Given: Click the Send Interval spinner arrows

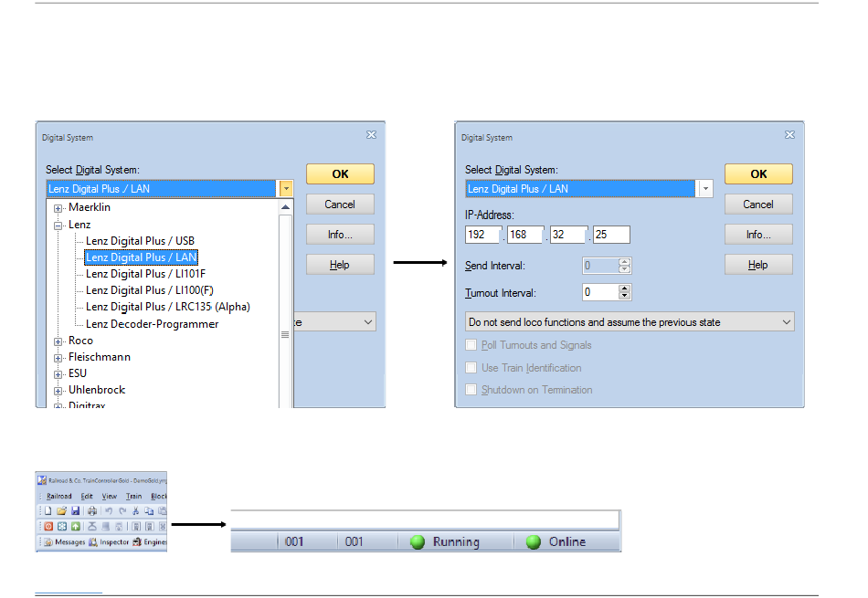Looking at the screenshot, I should [624, 266].
